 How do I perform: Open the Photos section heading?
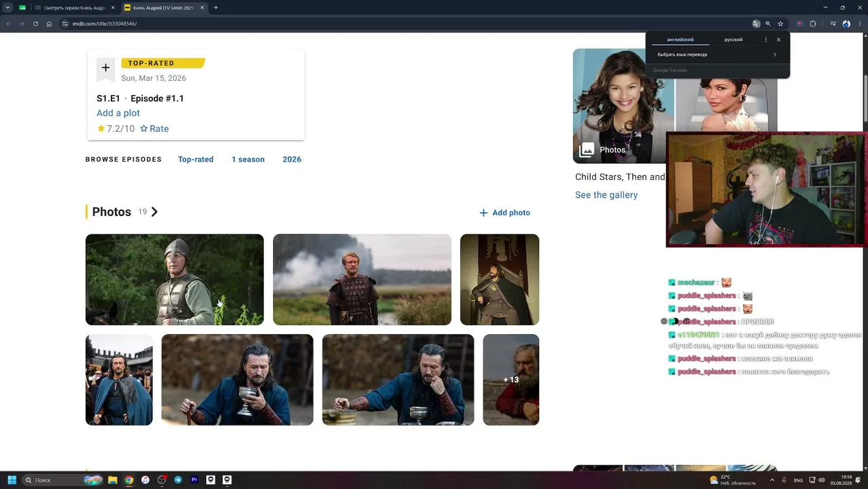tap(111, 212)
